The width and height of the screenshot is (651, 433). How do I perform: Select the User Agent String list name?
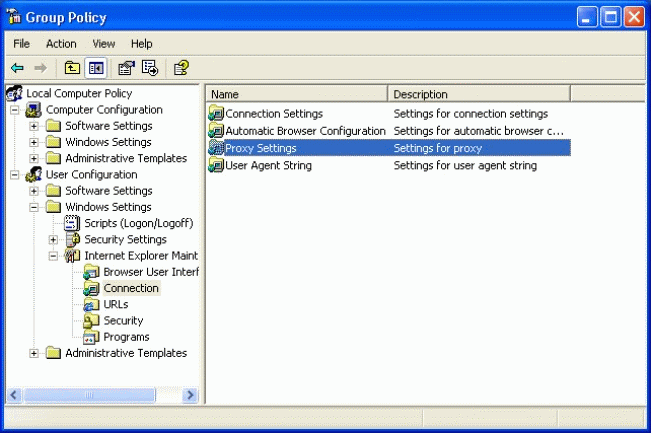pyautogui.click(x=269, y=165)
